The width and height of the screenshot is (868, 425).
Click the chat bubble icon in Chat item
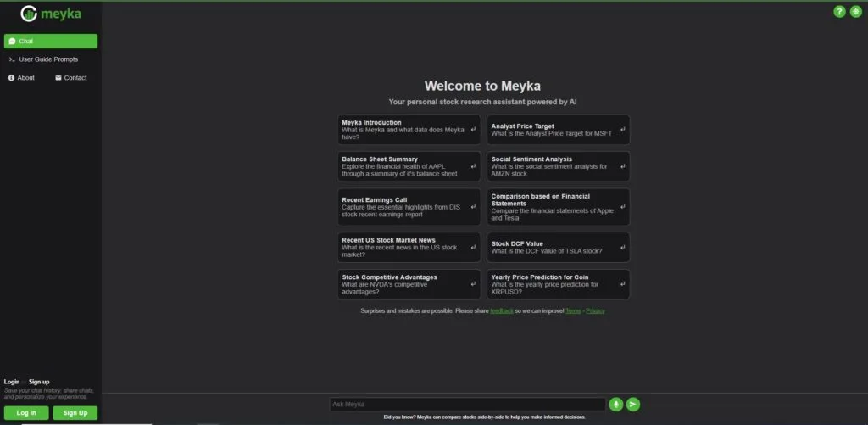point(12,42)
